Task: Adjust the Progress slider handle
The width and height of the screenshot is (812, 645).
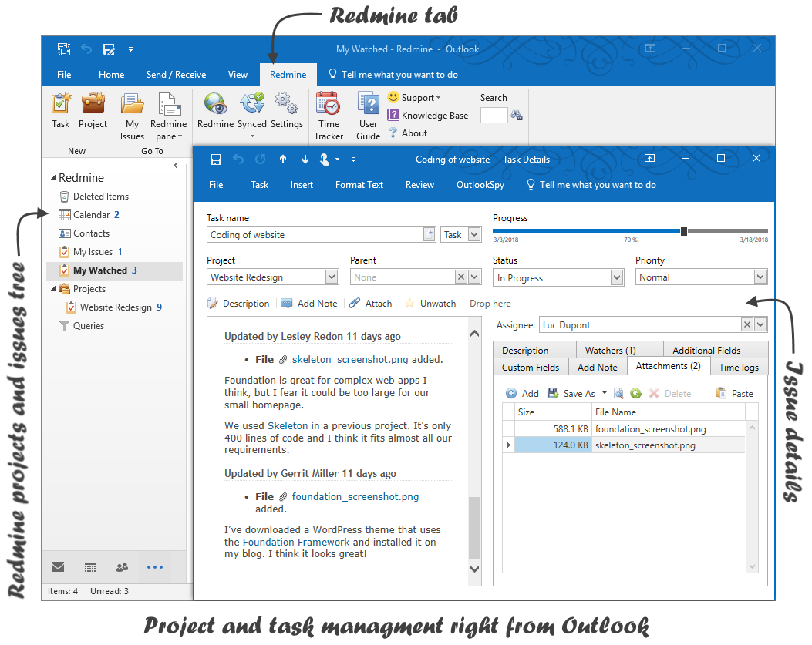Action: [x=683, y=231]
